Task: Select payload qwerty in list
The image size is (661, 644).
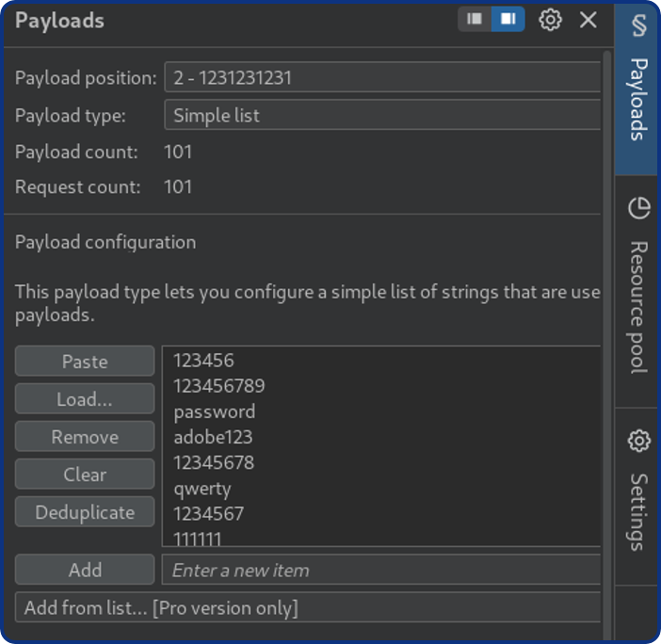Action: 381,489
